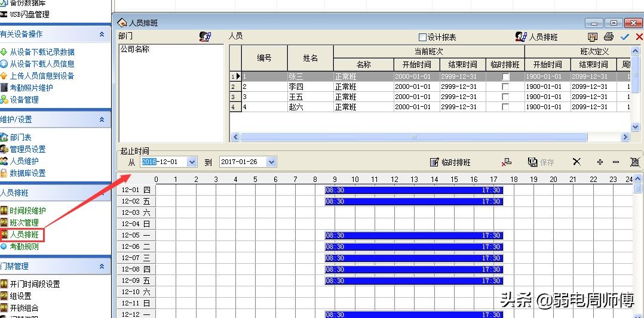
Task: Select 公司名称 in department tree
Action: pyautogui.click(x=135, y=50)
